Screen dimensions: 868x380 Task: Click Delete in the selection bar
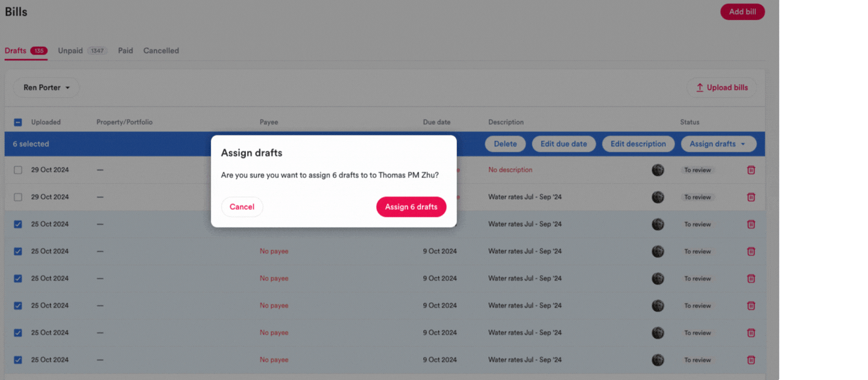[x=505, y=144]
